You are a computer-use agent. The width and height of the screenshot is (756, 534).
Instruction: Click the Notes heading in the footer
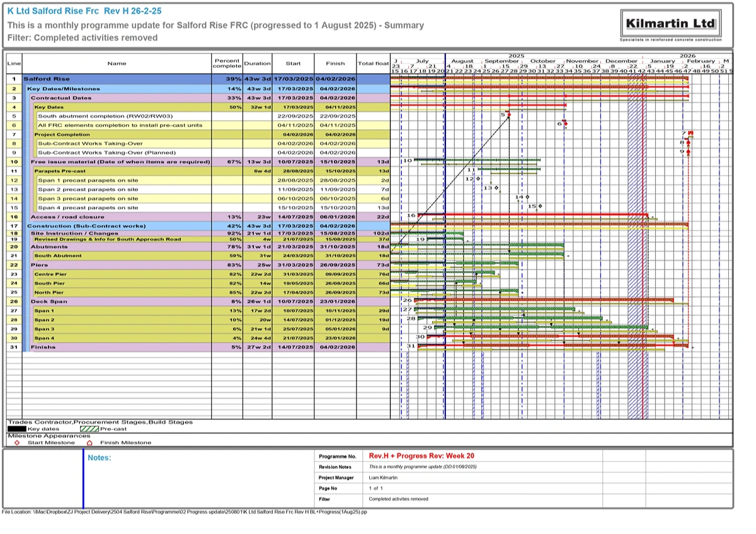99,458
